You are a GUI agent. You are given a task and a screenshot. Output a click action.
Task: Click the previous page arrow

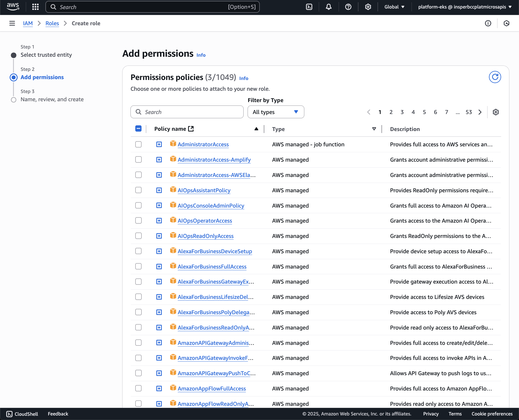point(369,112)
